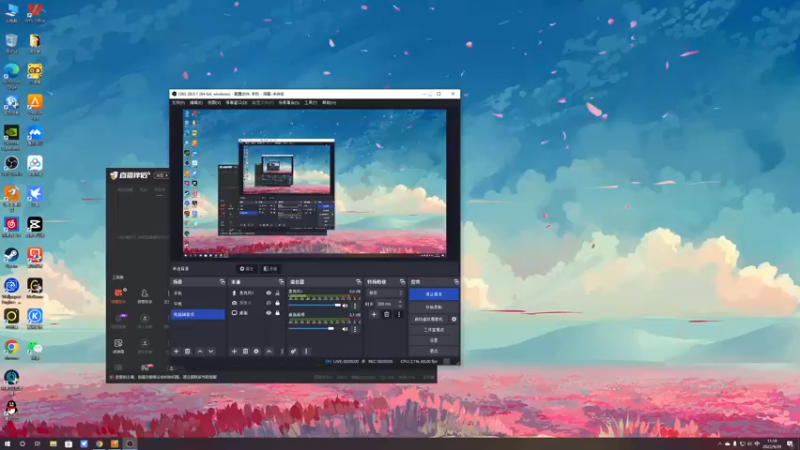Open transition properties three-dot menu
Image resolution: width=800 pixels, height=450 pixels.
click(399, 314)
